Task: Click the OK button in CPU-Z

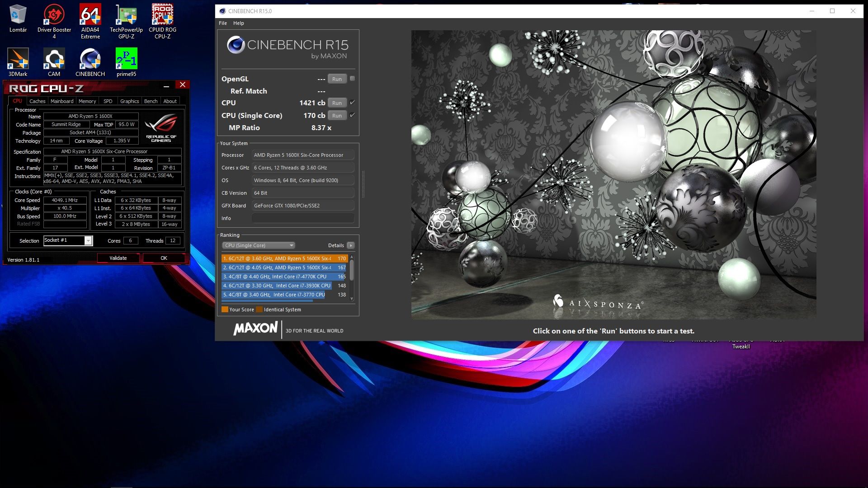Action: point(164,258)
